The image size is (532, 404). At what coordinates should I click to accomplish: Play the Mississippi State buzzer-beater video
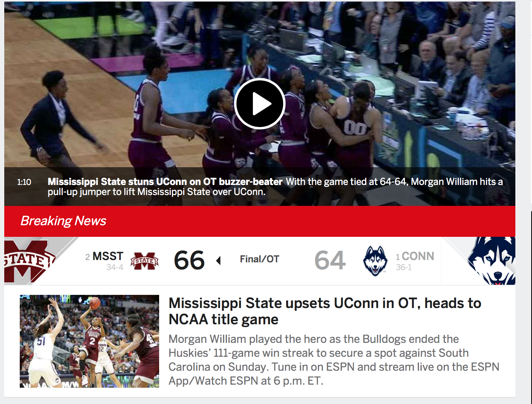click(260, 104)
